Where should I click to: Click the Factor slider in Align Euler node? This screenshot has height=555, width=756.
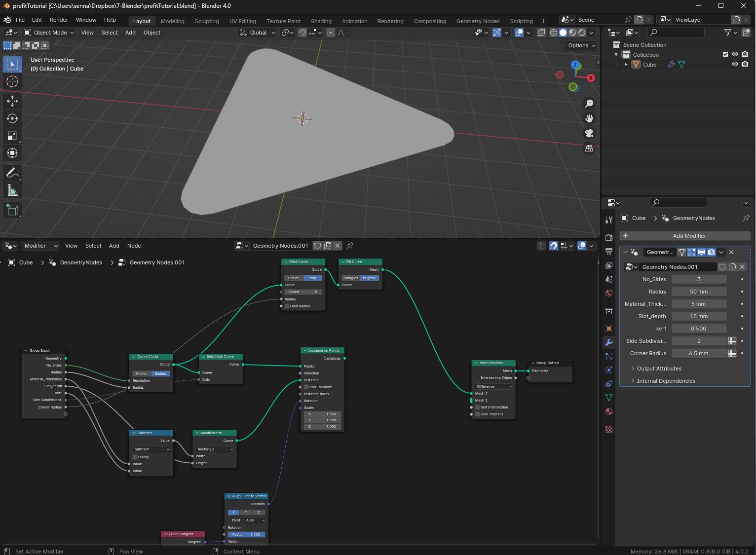click(x=246, y=534)
